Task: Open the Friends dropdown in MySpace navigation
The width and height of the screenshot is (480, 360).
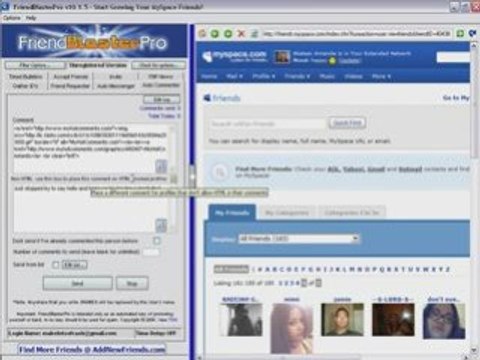Action: (297, 76)
